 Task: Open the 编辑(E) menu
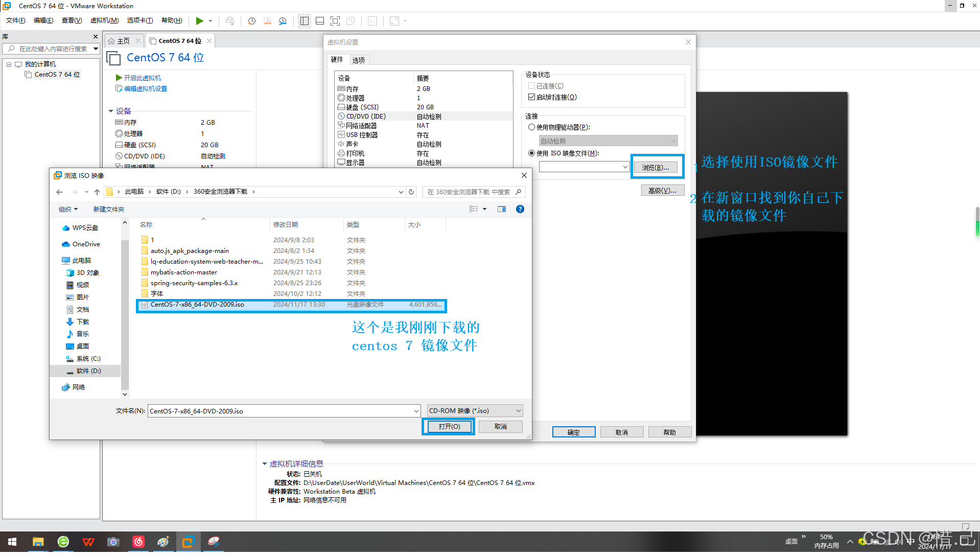[43, 20]
